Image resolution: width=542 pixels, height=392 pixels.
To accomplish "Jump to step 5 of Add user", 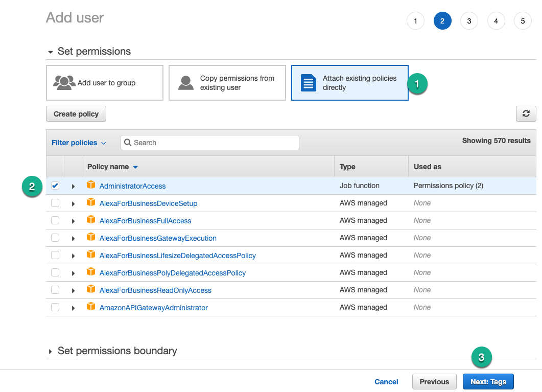I will pyautogui.click(x=523, y=21).
